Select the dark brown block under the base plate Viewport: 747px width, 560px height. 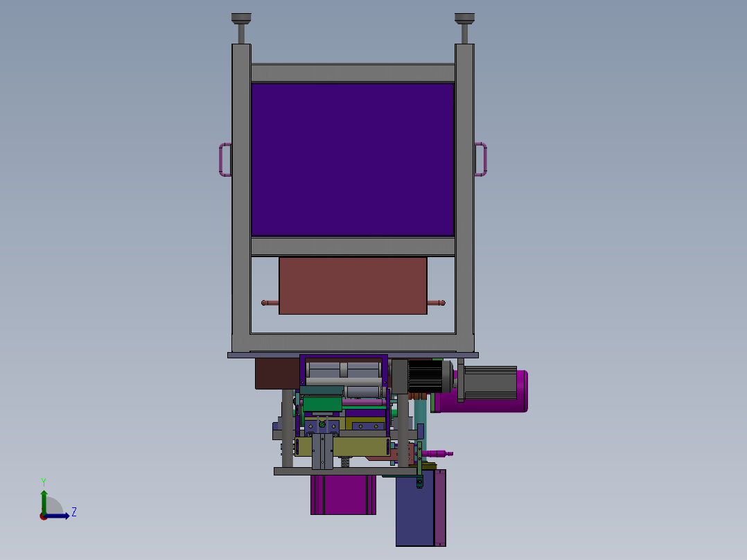(277, 374)
